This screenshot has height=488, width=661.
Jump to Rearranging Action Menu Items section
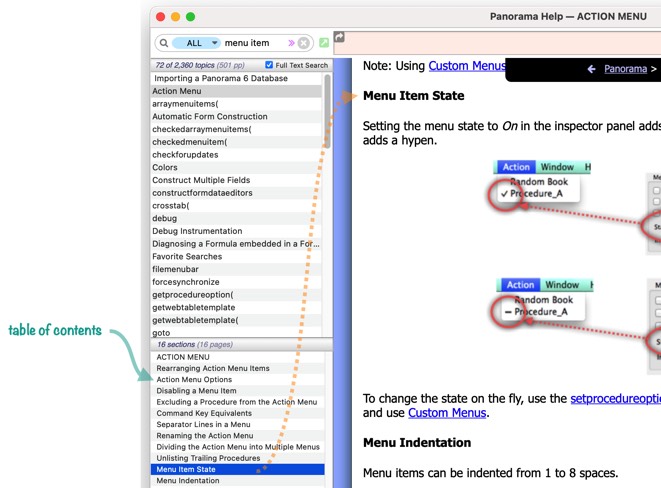[238, 368]
